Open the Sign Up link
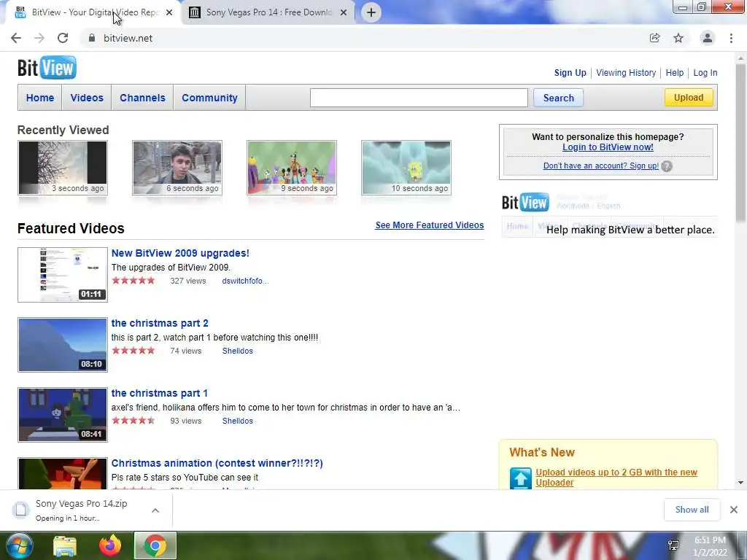 [570, 73]
